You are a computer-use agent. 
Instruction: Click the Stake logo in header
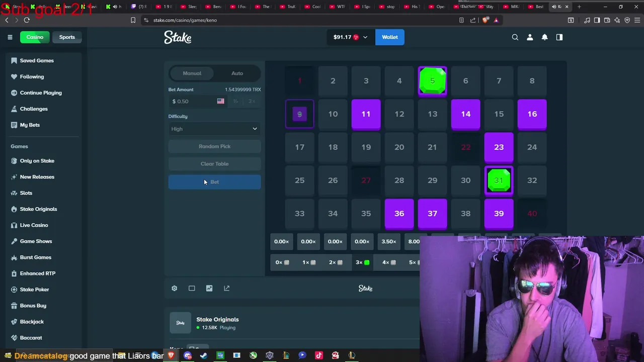pyautogui.click(x=178, y=37)
